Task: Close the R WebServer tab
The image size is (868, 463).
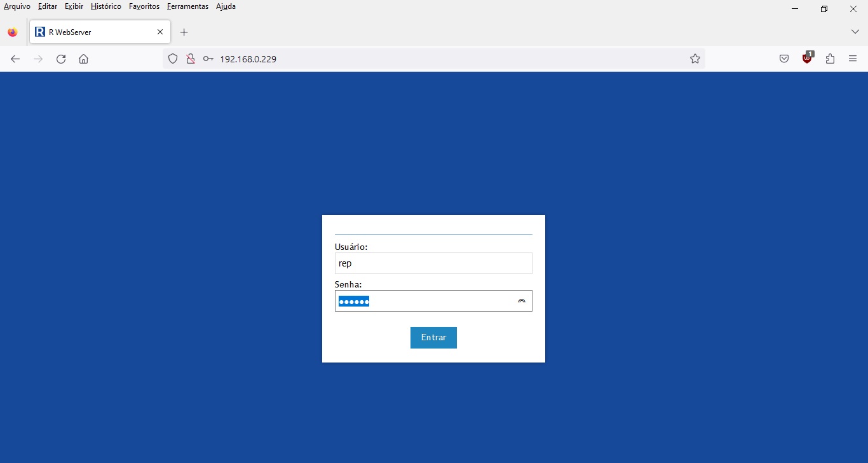Action: click(x=160, y=32)
